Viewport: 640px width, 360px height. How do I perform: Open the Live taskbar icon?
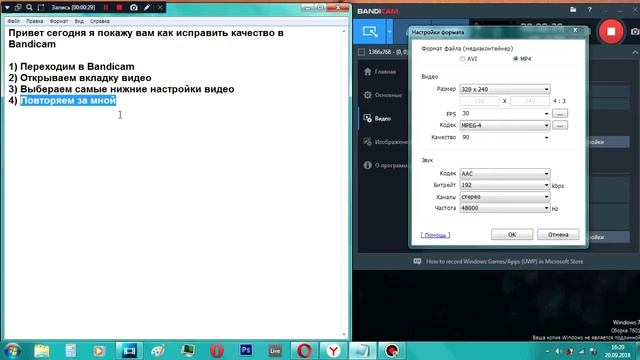click(275, 351)
